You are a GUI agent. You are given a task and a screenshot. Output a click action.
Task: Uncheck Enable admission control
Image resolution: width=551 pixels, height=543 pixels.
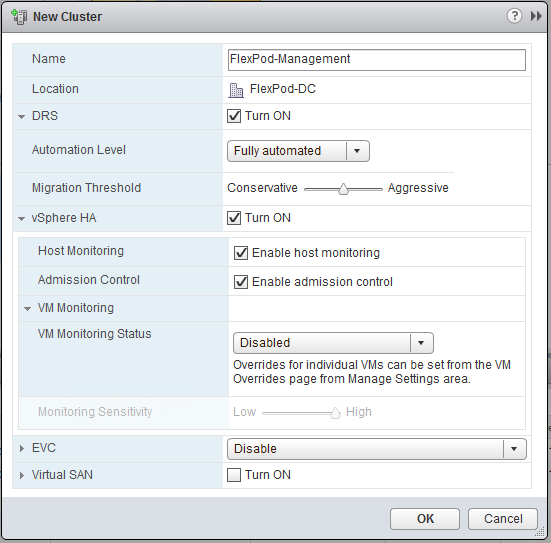(241, 282)
